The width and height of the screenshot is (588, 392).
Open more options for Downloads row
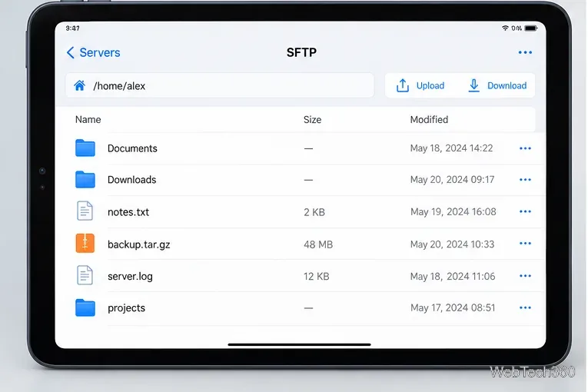coord(525,180)
